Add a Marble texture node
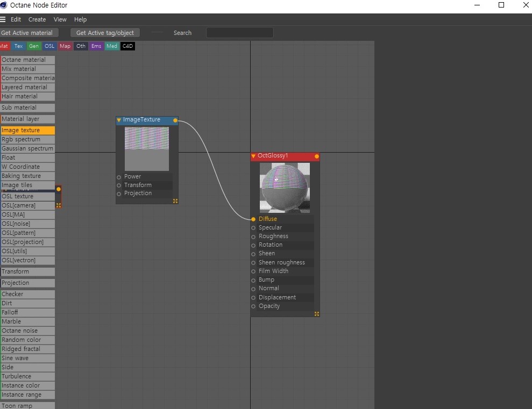The width and height of the screenshot is (532, 409). point(27,322)
